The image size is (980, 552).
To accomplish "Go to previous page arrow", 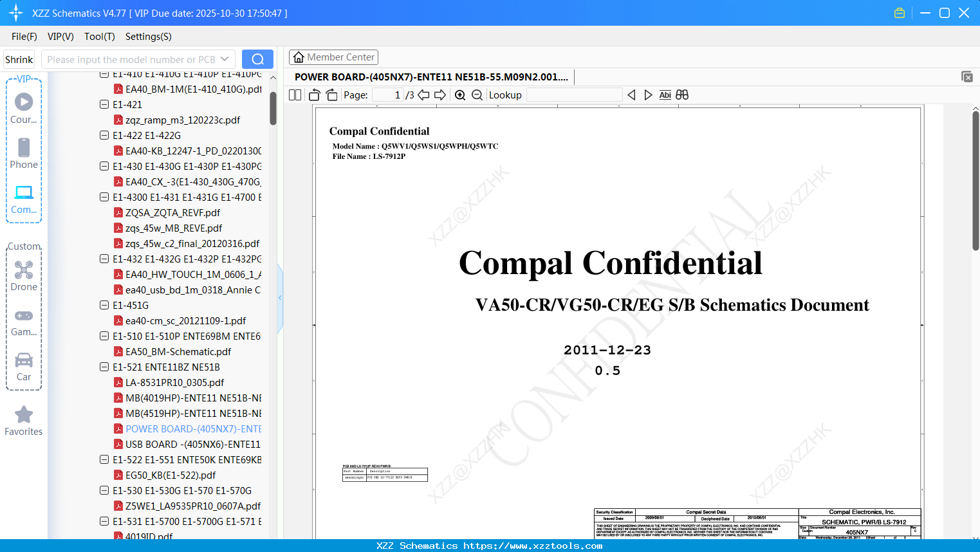I will point(423,95).
